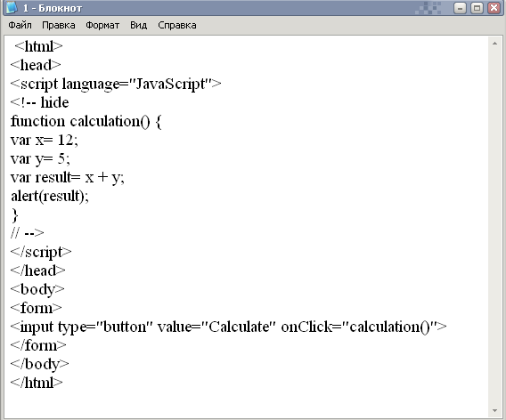Place cursor on the <html> opening line
This screenshot has height=420, width=506.
pyautogui.click(x=38, y=46)
